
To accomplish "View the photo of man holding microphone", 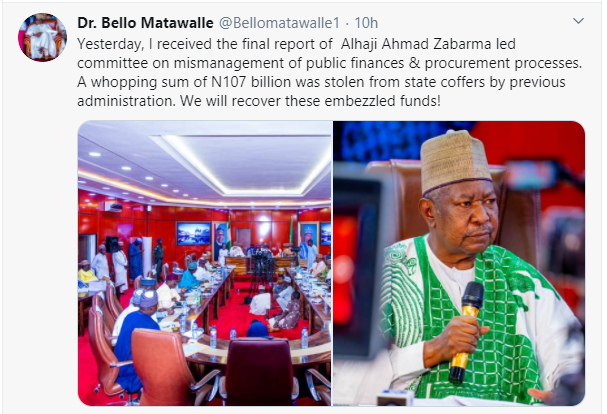I will click(459, 263).
